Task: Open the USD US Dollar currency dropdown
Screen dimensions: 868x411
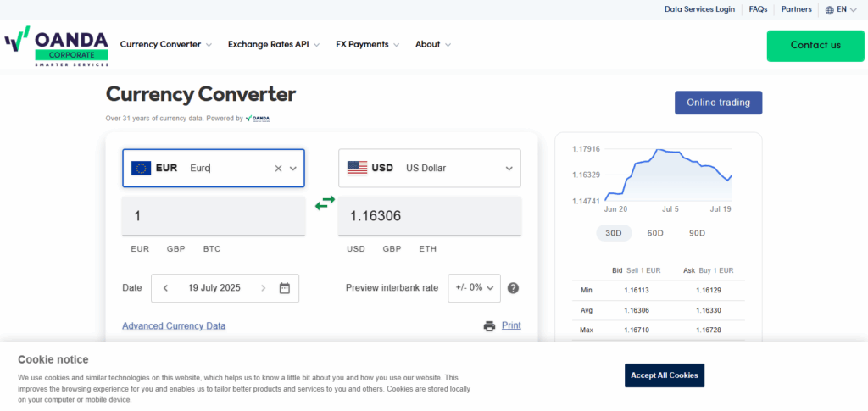Action: click(x=430, y=168)
